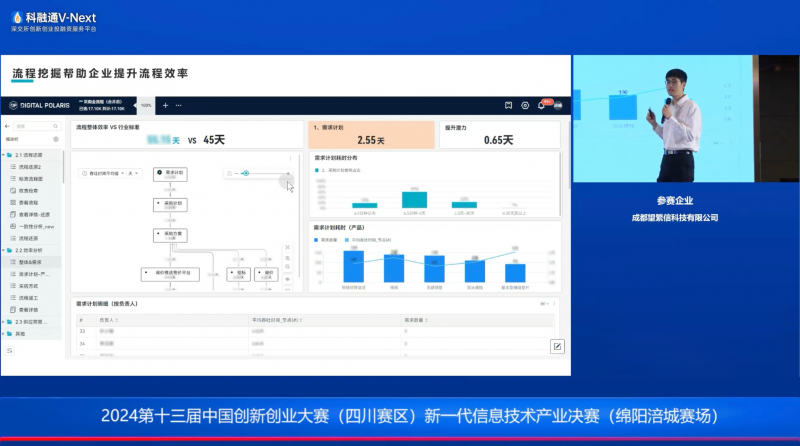800x446 pixels.
Task: Select 整体&需求 in the sidebar
Action: point(31,262)
